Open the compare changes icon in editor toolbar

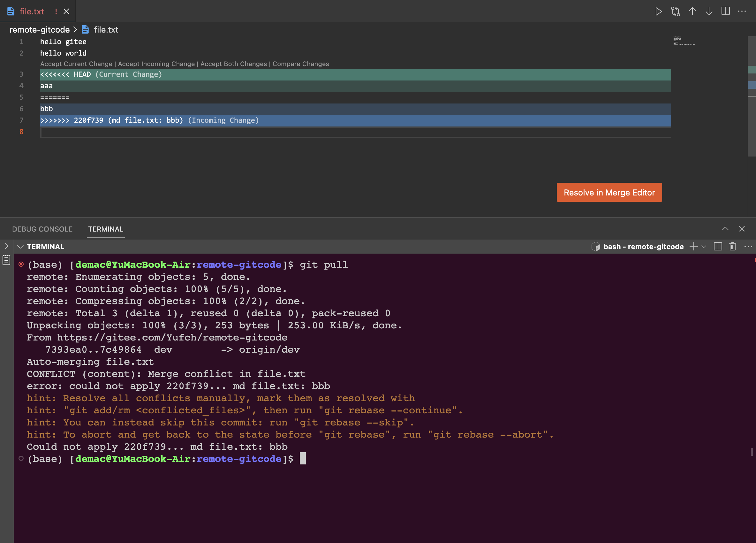point(675,11)
